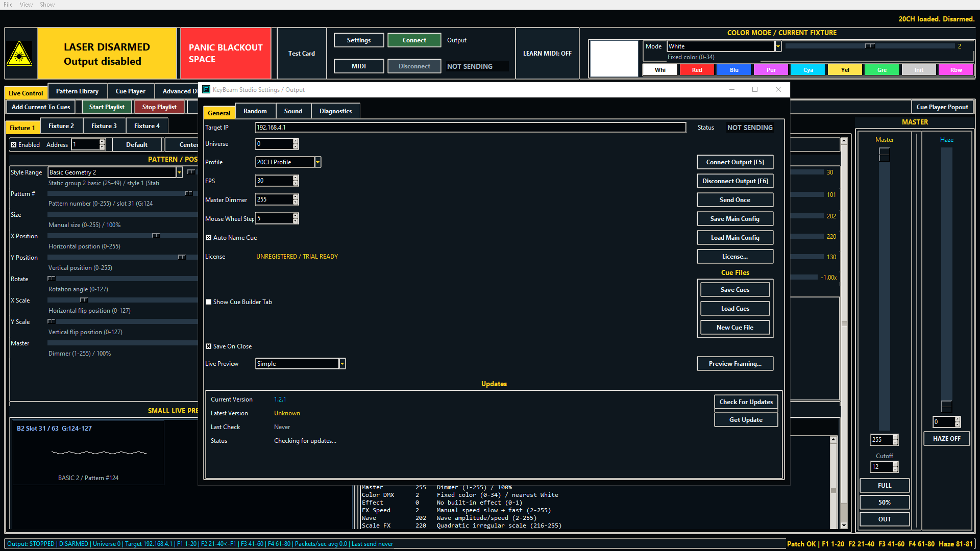Click Connect Output [F5] button

coord(735,162)
